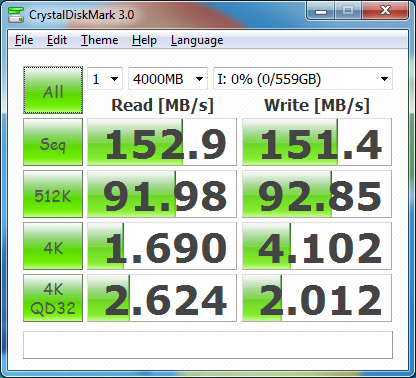
Task: Open the Edit menu
Action: point(57,40)
